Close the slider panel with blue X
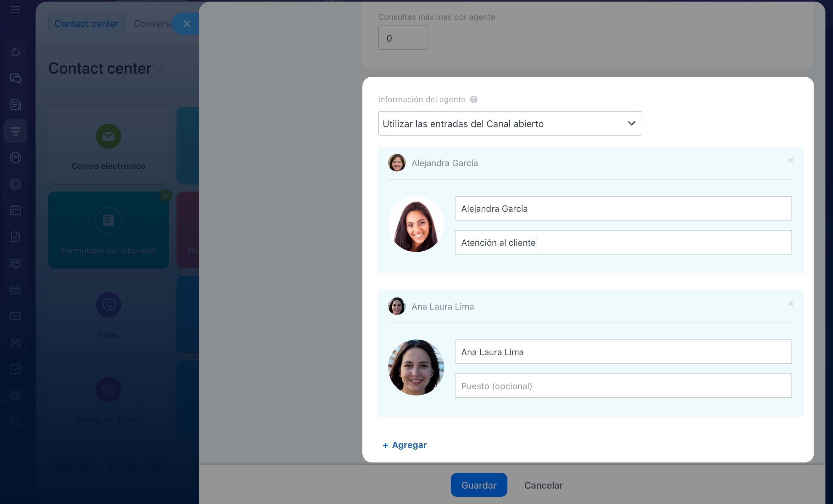 coord(187,23)
